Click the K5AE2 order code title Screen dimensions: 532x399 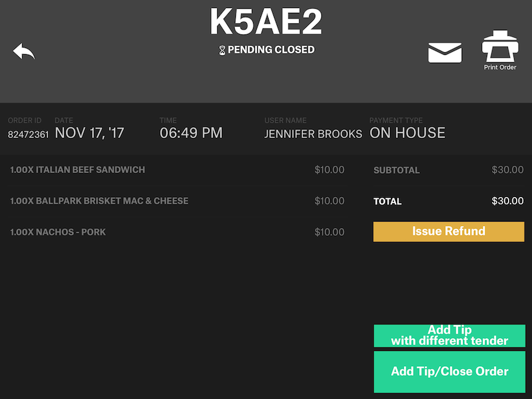tap(266, 22)
